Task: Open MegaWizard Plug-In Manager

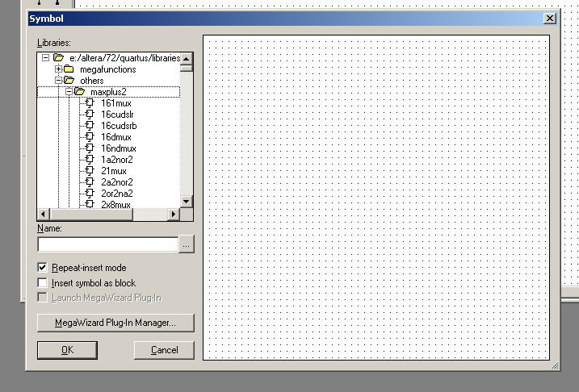Action: 115,323
